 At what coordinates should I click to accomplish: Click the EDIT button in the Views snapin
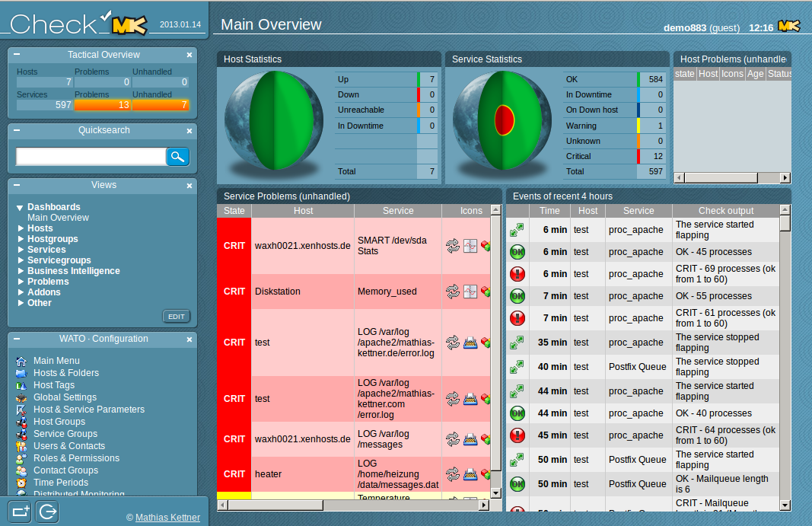(x=176, y=317)
